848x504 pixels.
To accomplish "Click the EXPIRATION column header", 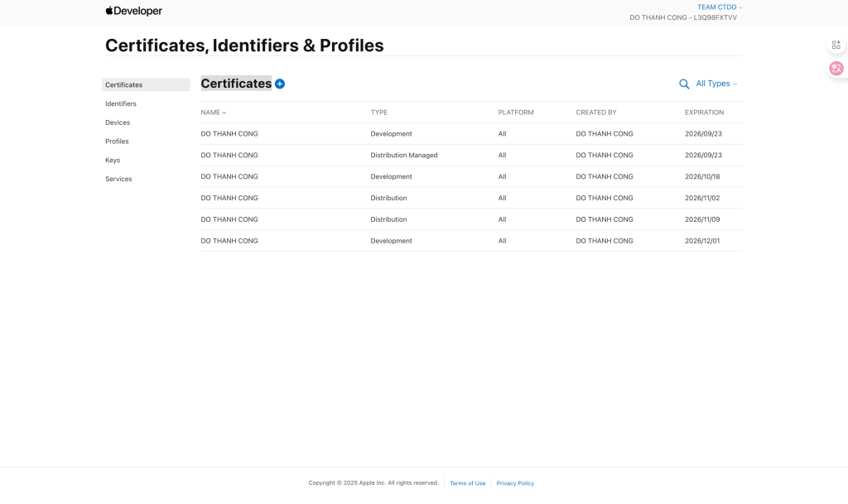I will pos(704,113).
